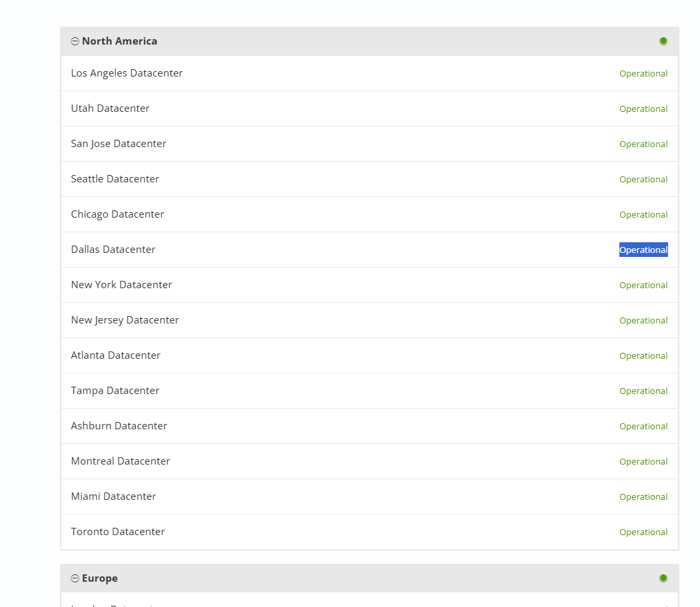Viewport: 700px width, 607px height.
Task: Click New York Operational status
Action: tap(643, 285)
